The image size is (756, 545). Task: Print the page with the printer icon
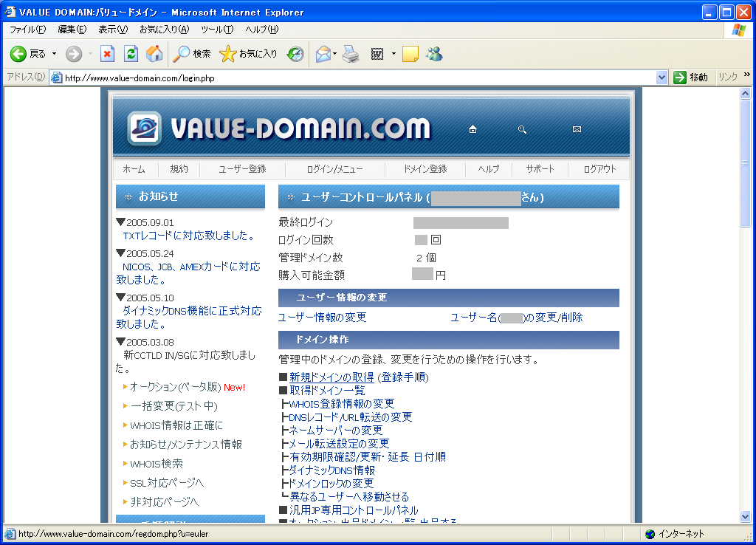click(351, 54)
